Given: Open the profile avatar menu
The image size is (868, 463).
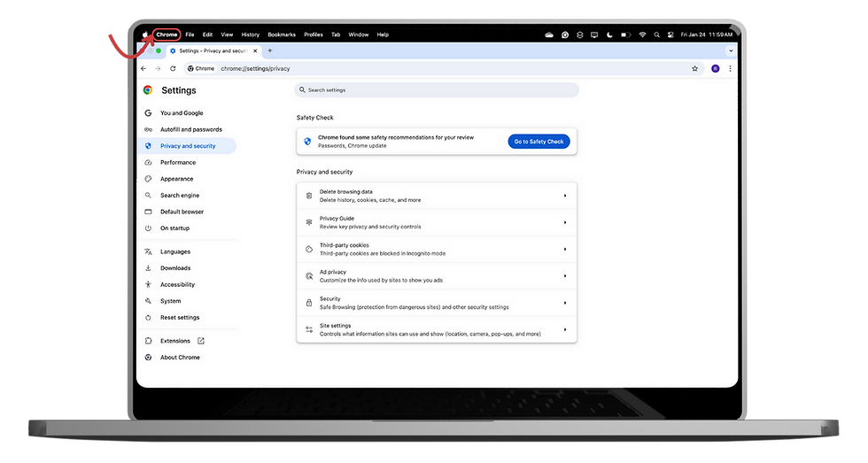Looking at the screenshot, I should (716, 68).
